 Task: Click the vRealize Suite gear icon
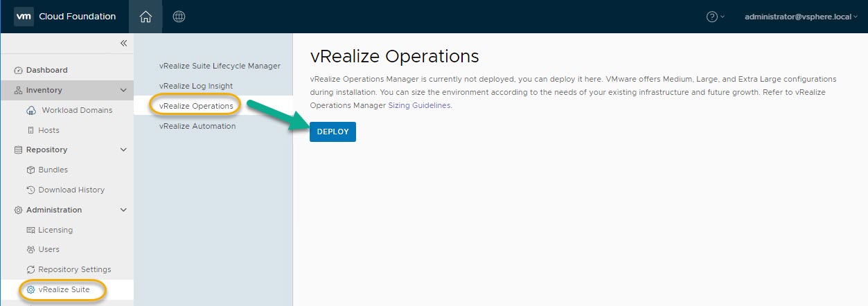click(x=30, y=289)
